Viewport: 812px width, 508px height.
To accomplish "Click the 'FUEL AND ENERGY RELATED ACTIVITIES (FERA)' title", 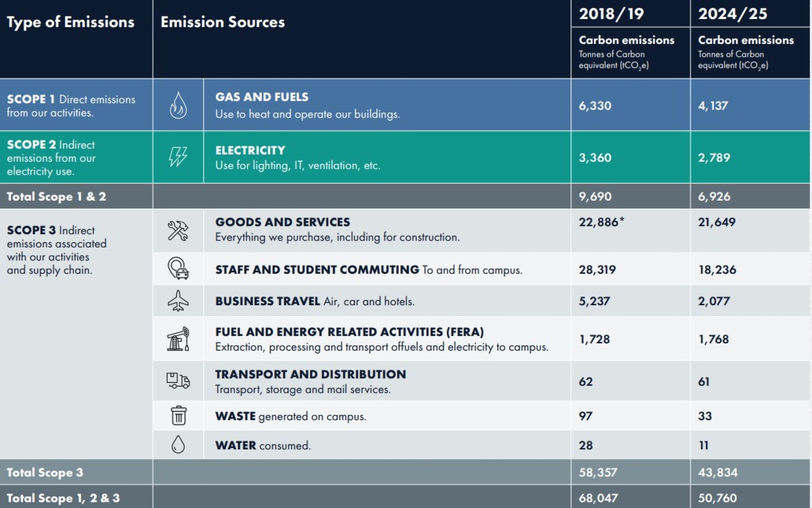I will 350,332.
